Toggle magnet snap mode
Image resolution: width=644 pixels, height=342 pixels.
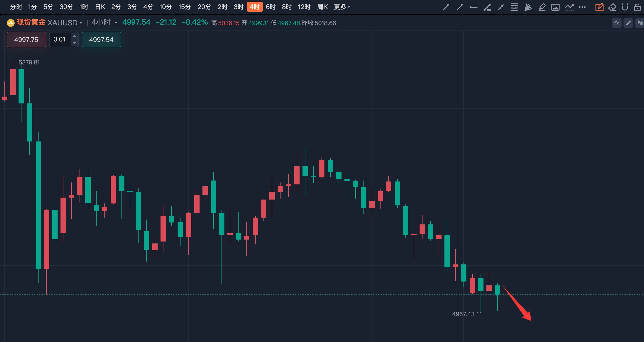(625, 7)
